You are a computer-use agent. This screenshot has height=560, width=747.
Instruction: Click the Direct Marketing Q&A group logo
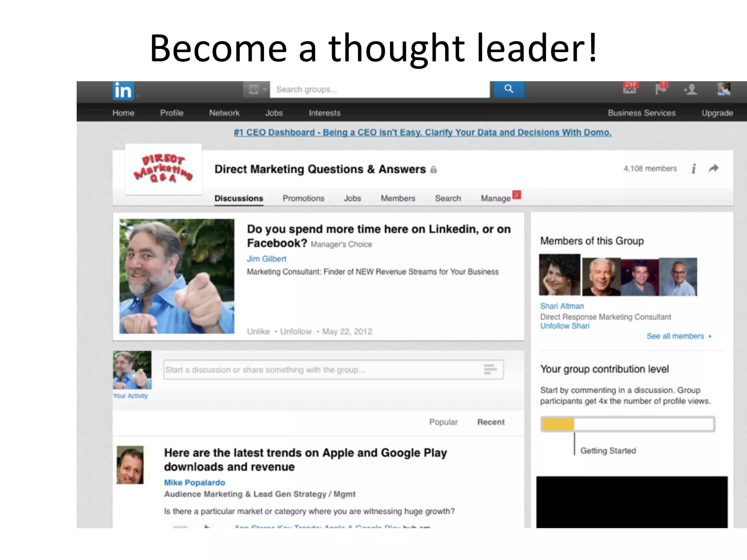click(163, 169)
